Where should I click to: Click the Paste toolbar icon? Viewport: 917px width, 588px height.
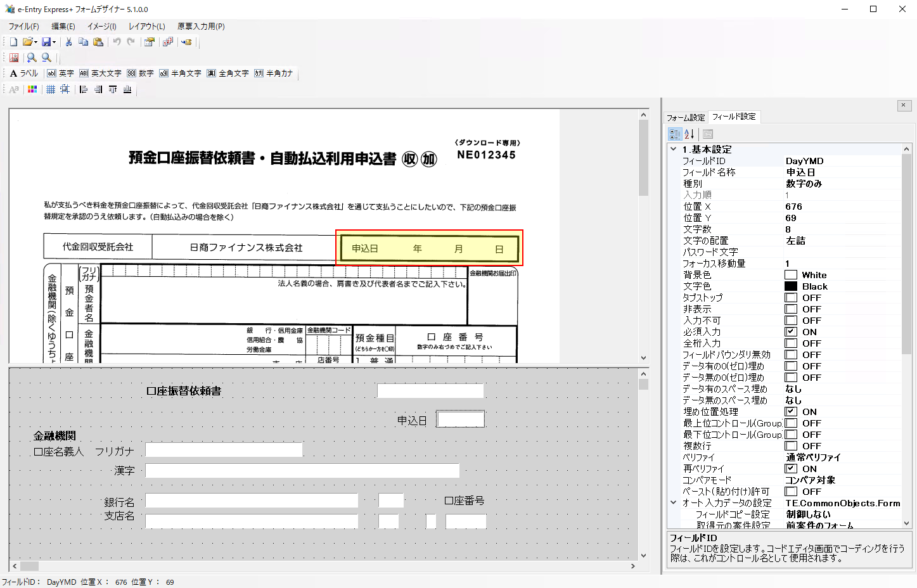click(98, 41)
